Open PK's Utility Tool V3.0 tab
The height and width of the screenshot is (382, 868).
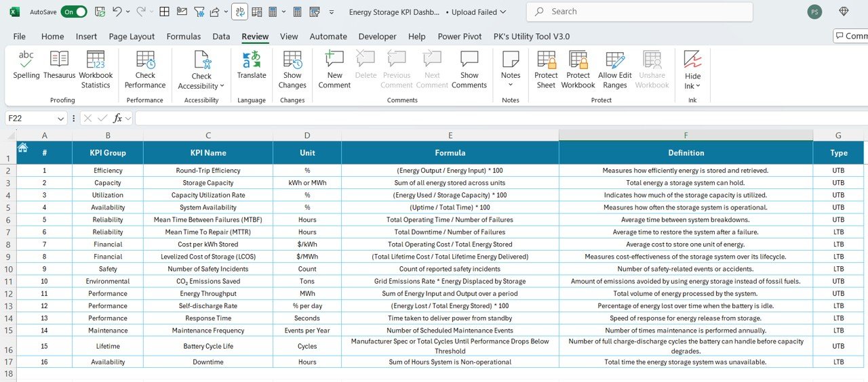click(532, 37)
